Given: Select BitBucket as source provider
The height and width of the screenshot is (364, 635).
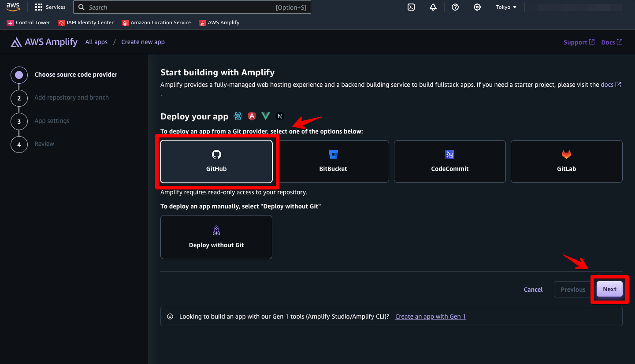Looking at the screenshot, I should click(333, 161).
